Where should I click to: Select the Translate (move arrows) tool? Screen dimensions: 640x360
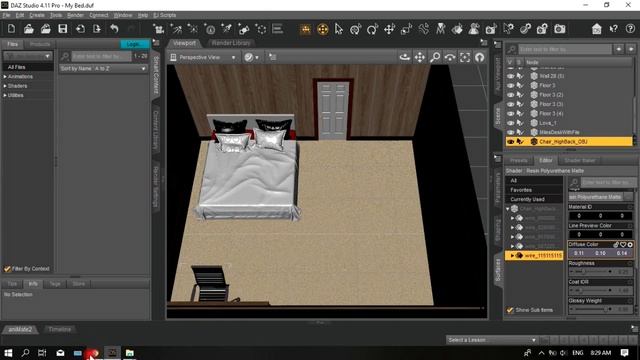pos(389,29)
